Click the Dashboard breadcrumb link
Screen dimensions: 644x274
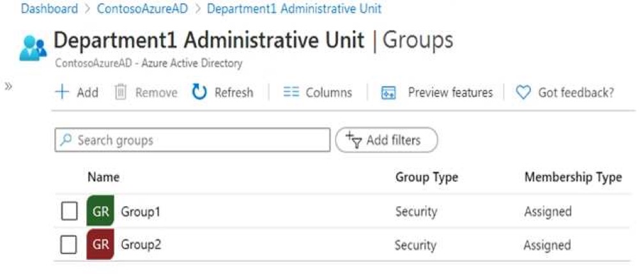pos(49,9)
